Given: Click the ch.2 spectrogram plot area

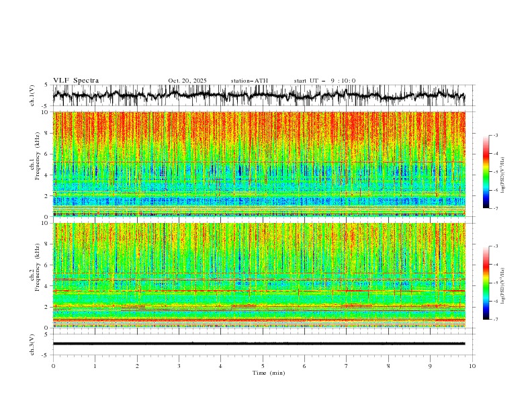Looking at the screenshot, I should pos(259,275).
